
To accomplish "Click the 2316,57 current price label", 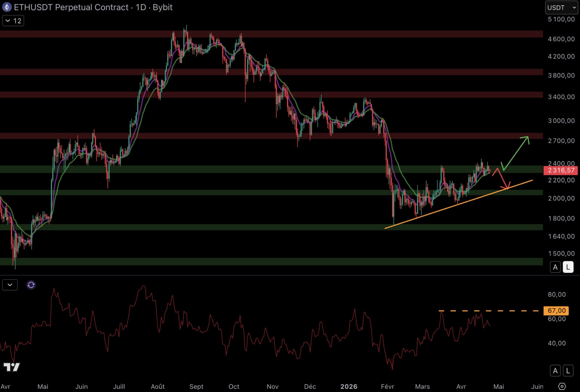I will click(561, 170).
